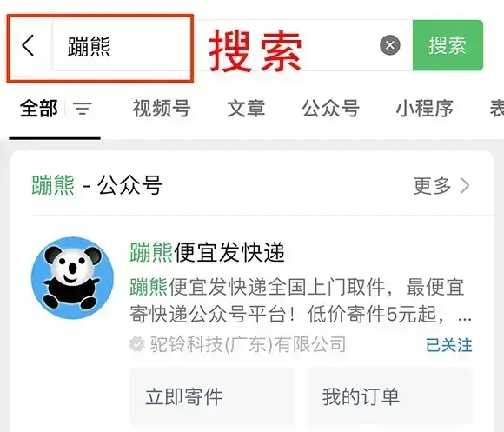Tap the panda avatar of 蹦熊便宜发快递
Image resolution: width=504 pixels, height=432 pixels.
tap(72, 278)
